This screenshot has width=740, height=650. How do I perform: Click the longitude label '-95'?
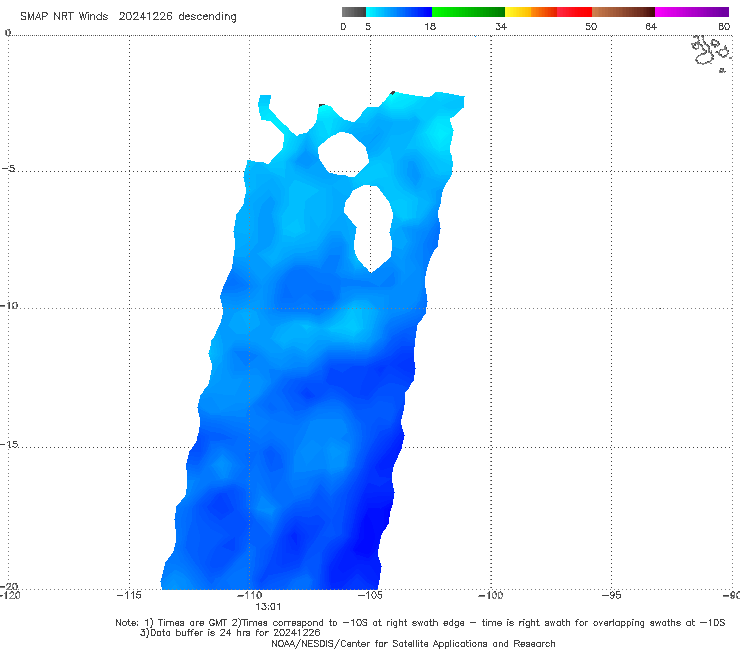[x=612, y=595]
